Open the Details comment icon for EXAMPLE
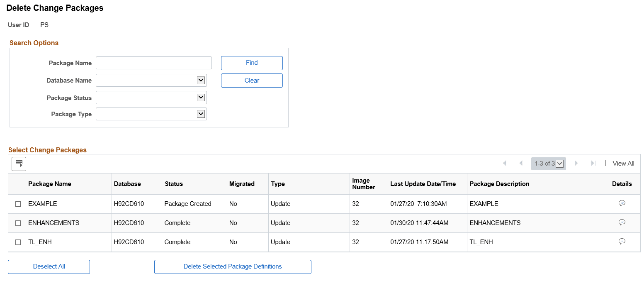 tap(622, 203)
